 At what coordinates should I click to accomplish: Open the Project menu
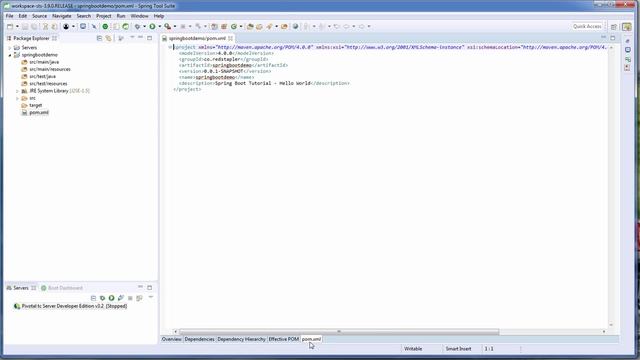pos(104,16)
